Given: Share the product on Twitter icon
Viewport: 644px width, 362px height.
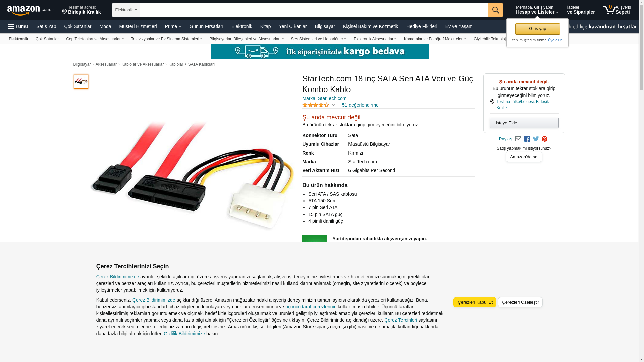Looking at the screenshot, I should pos(536,139).
